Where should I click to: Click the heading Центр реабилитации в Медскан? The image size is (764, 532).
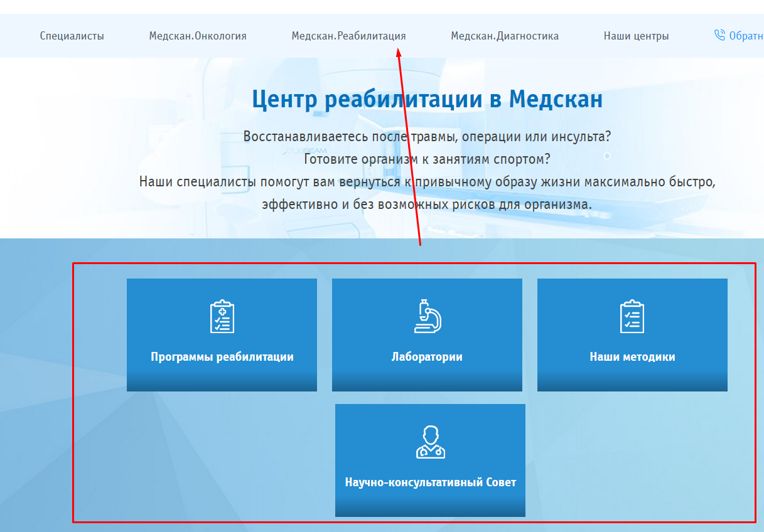coord(427,99)
